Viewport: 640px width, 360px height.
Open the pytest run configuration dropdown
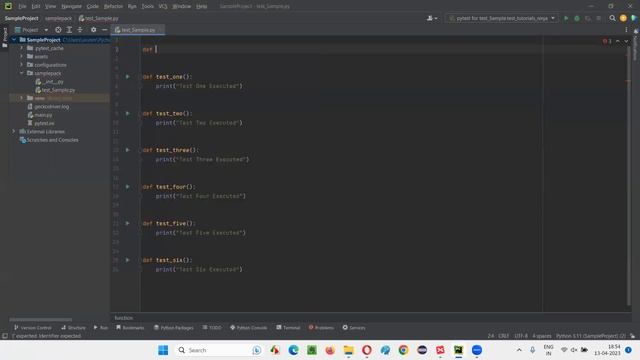(x=502, y=18)
